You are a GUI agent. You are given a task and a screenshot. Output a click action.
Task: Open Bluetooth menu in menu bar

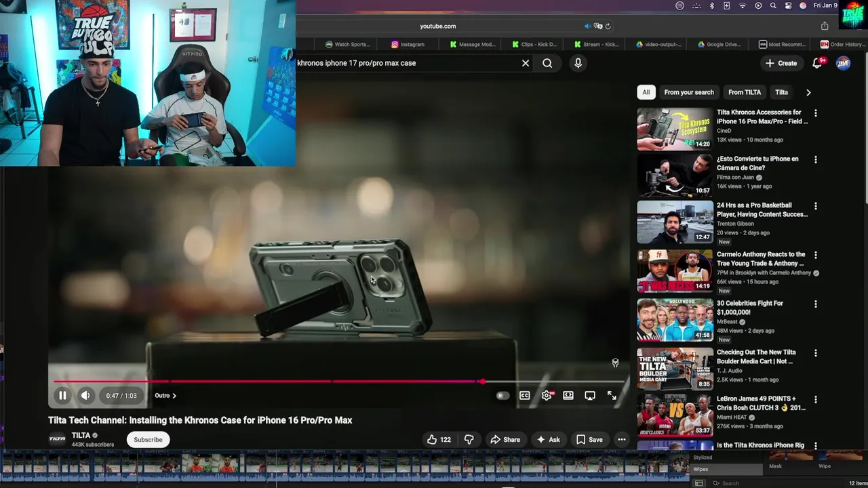(711, 5)
